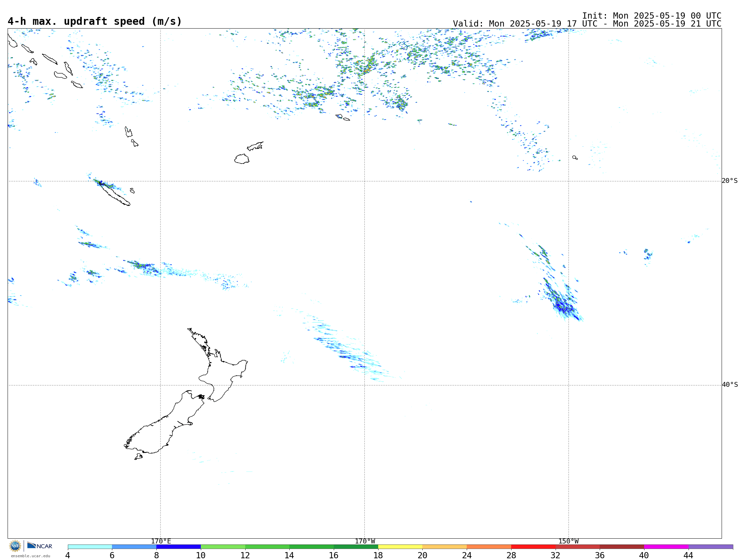Click the 'Init: Mon 2025-05-19 00 UTC' line
The width and height of the screenshot is (744, 560).
pos(652,16)
